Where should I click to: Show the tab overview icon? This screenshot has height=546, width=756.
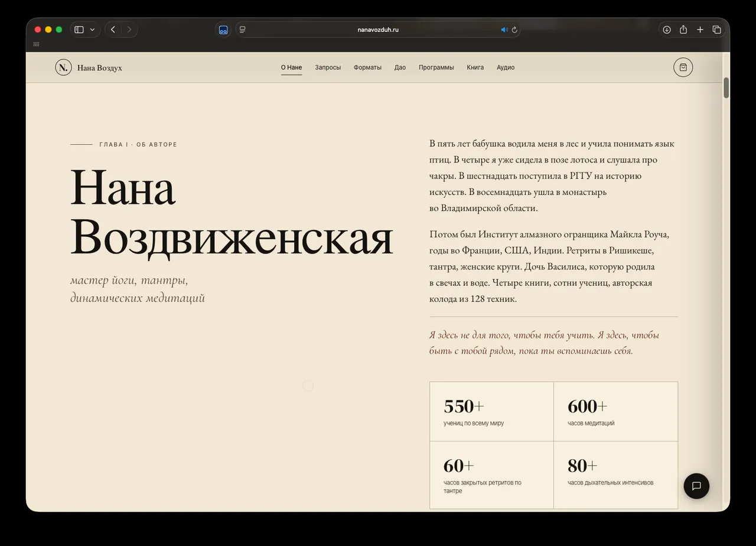(x=716, y=30)
